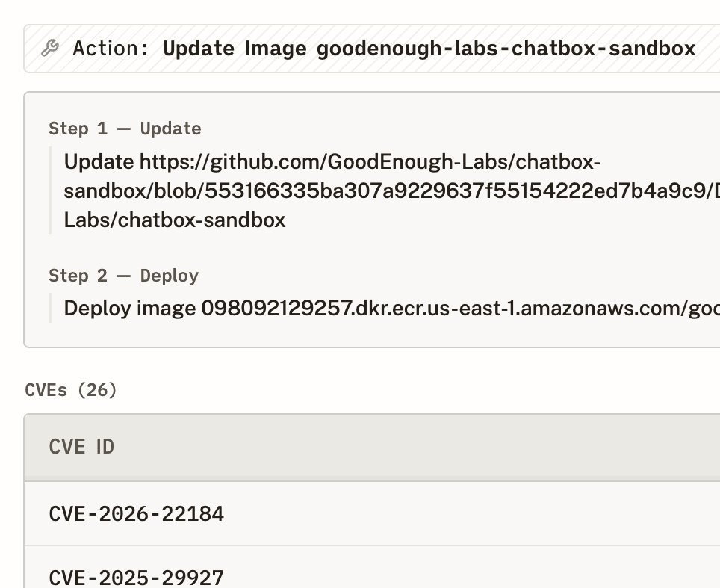This screenshot has height=588, width=720.
Task: Select the chatbox-sandbox image name in the header
Action: 505,48
